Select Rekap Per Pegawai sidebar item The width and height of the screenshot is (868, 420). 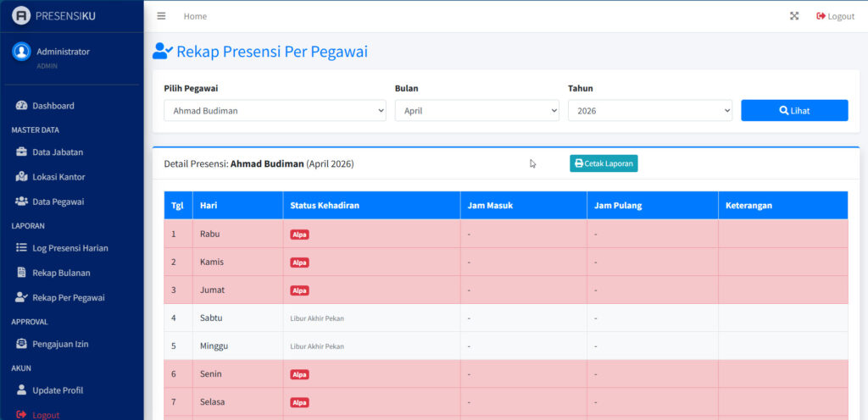(68, 298)
